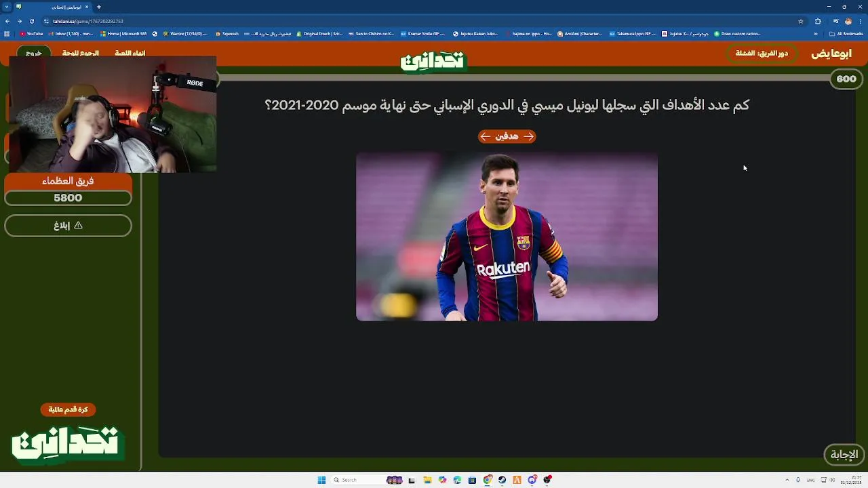Open Microsoft Edge from the taskbar
The width and height of the screenshot is (868, 488).
click(458, 480)
